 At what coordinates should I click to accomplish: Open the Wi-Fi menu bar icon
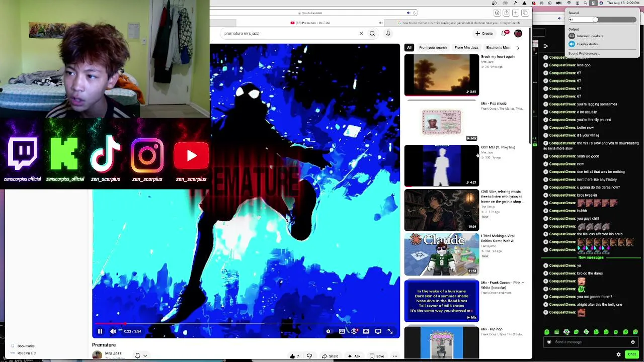[x=570, y=3]
